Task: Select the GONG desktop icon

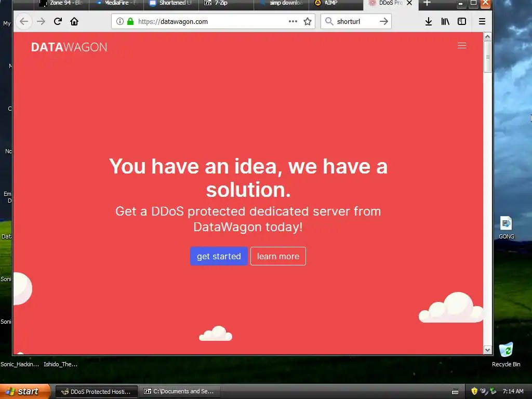Action: pos(506,228)
